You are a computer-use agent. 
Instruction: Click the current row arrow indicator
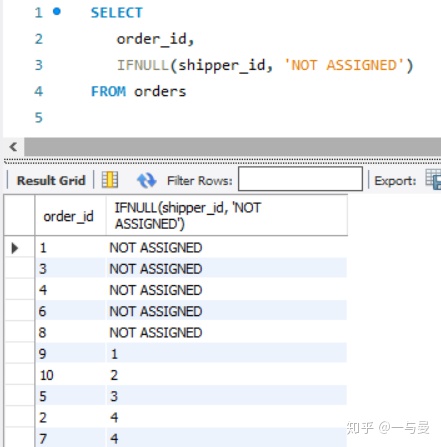tap(14, 248)
